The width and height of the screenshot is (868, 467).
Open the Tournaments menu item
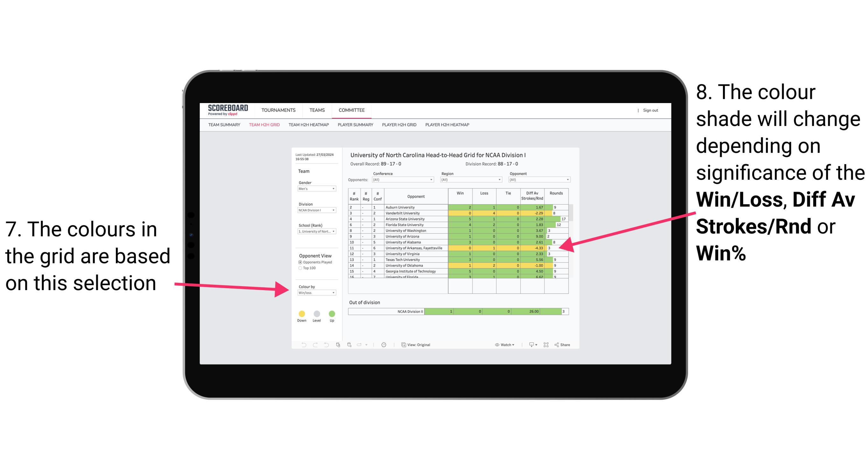click(x=278, y=110)
